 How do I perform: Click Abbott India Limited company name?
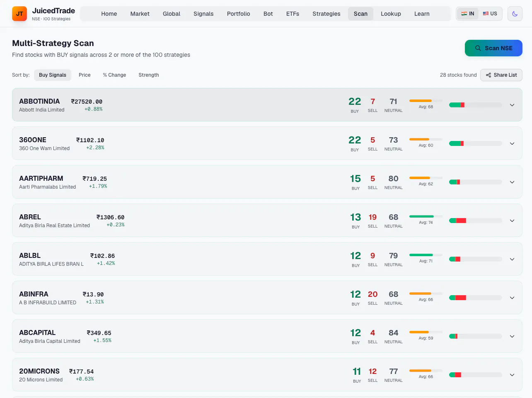(42, 110)
